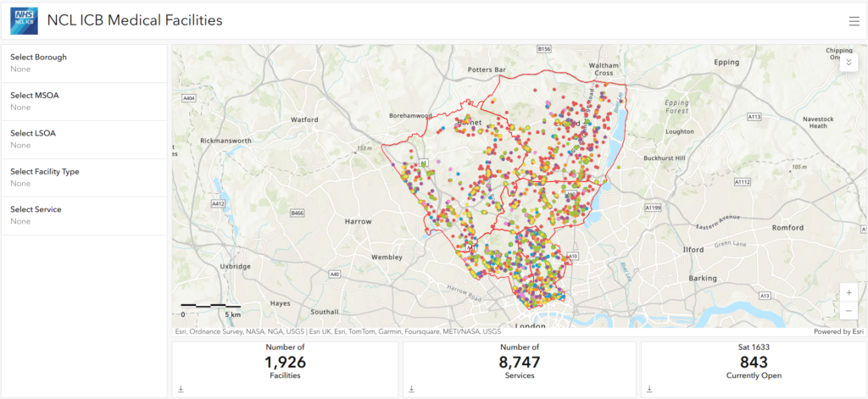Download the Facilities count data
This screenshot has height=399, width=868.
[x=181, y=389]
